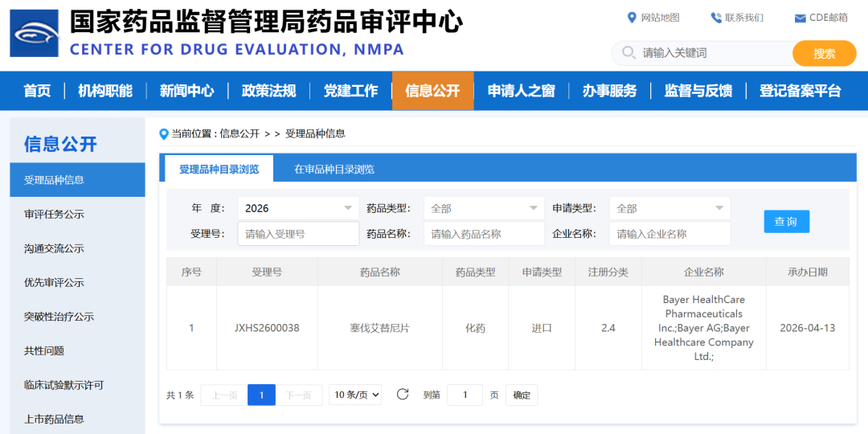This screenshot has height=434, width=868.
Task: Click the 企业名称 input field
Action: [669, 234]
